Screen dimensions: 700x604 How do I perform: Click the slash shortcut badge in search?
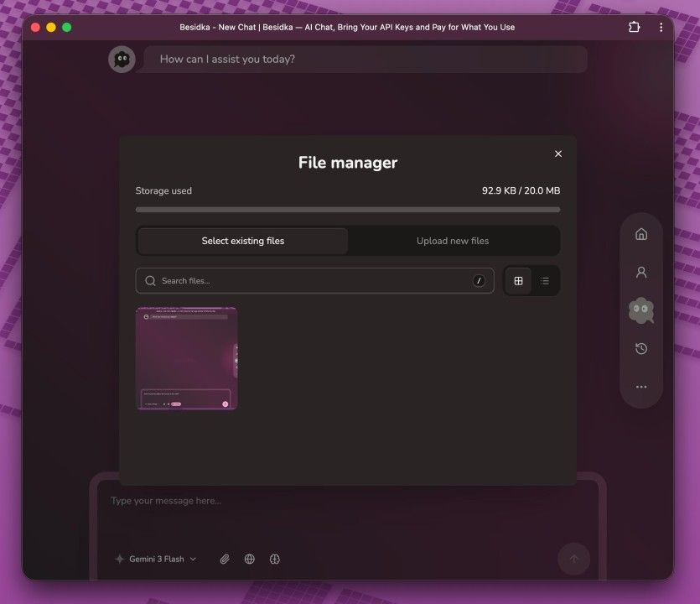[x=479, y=280]
